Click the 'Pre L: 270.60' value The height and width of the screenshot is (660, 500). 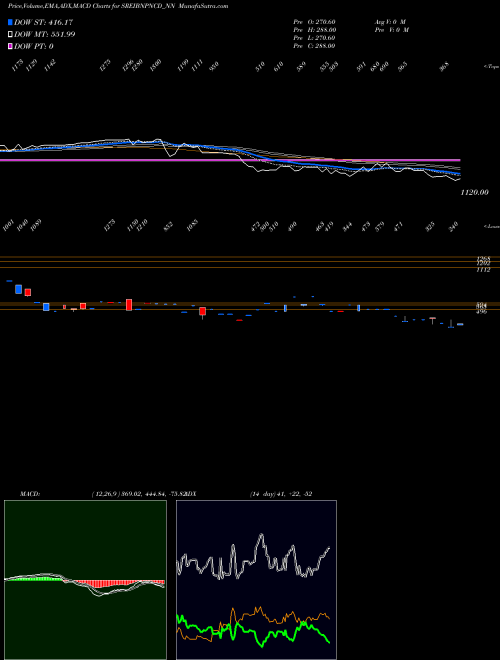click(314, 37)
